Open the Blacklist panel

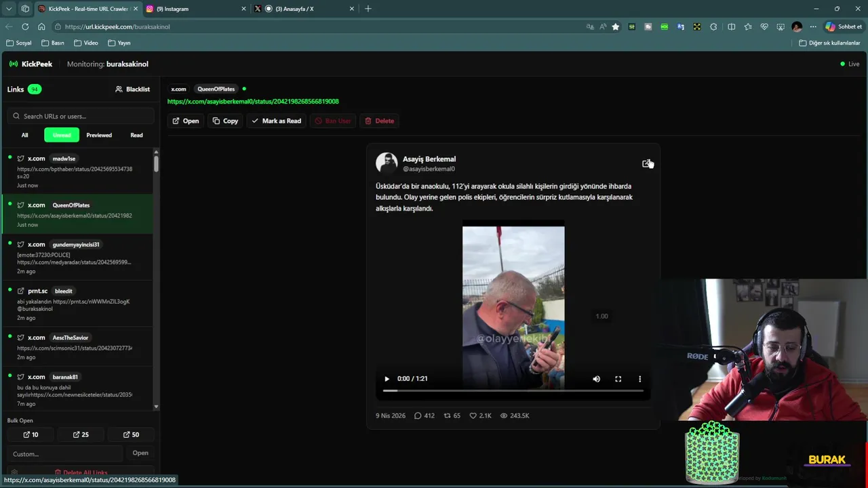tap(132, 89)
